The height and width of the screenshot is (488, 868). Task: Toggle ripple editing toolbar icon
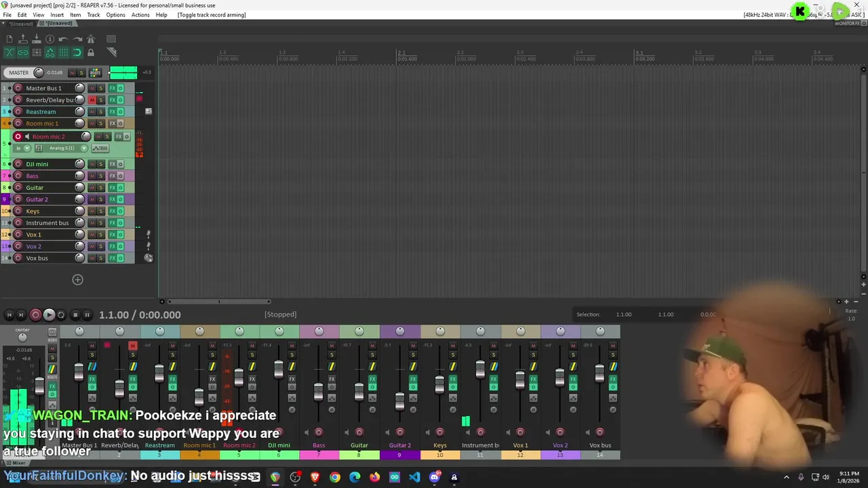37,53
